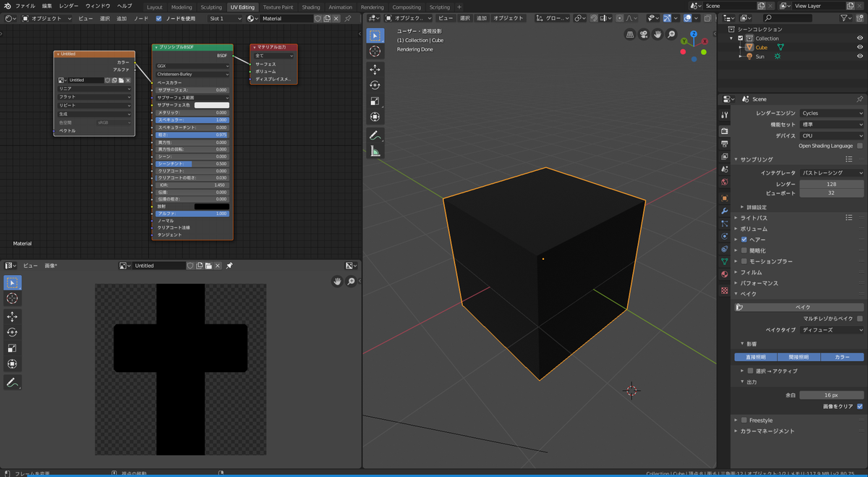The height and width of the screenshot is (477, 868).
Task: Click the サブサーフェス色 color swatch
Action: click(x=211, y=106)
